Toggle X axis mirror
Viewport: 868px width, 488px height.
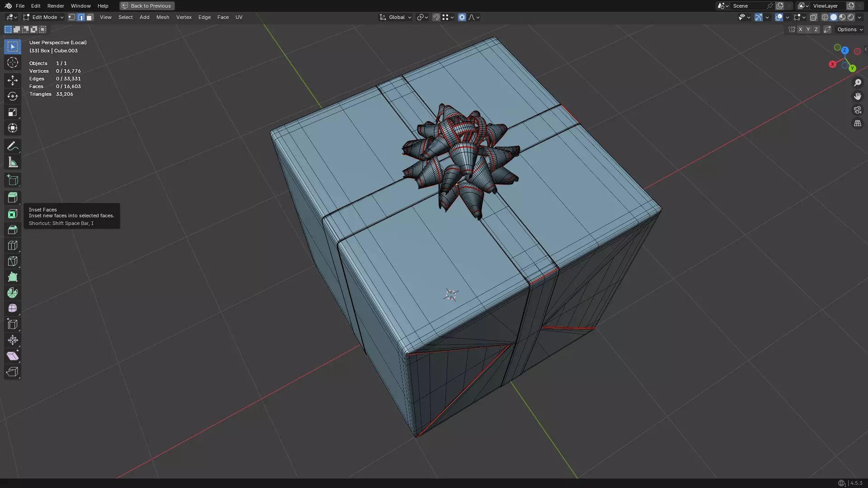pos(800,29)
